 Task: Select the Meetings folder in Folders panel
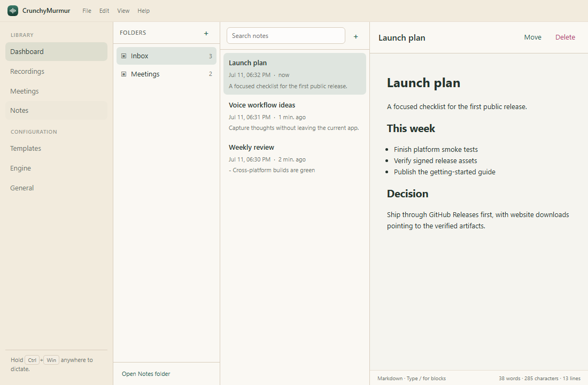point(166,74)
